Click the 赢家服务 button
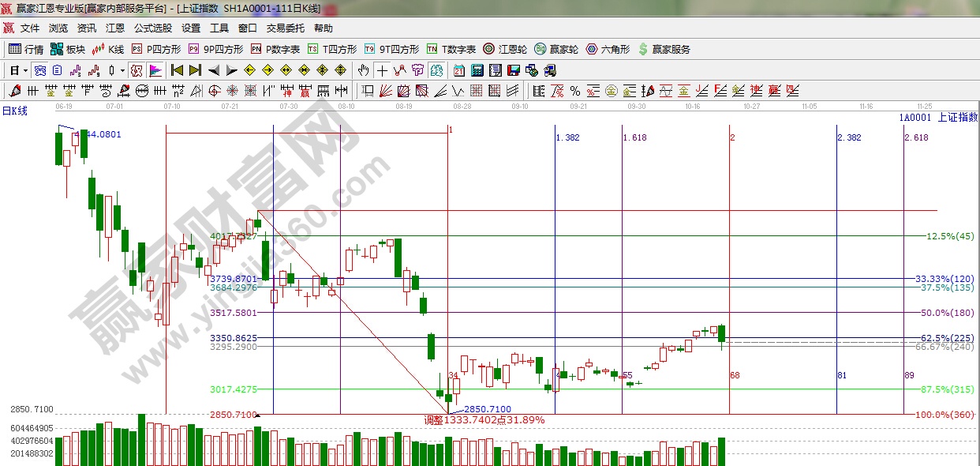 664,49
